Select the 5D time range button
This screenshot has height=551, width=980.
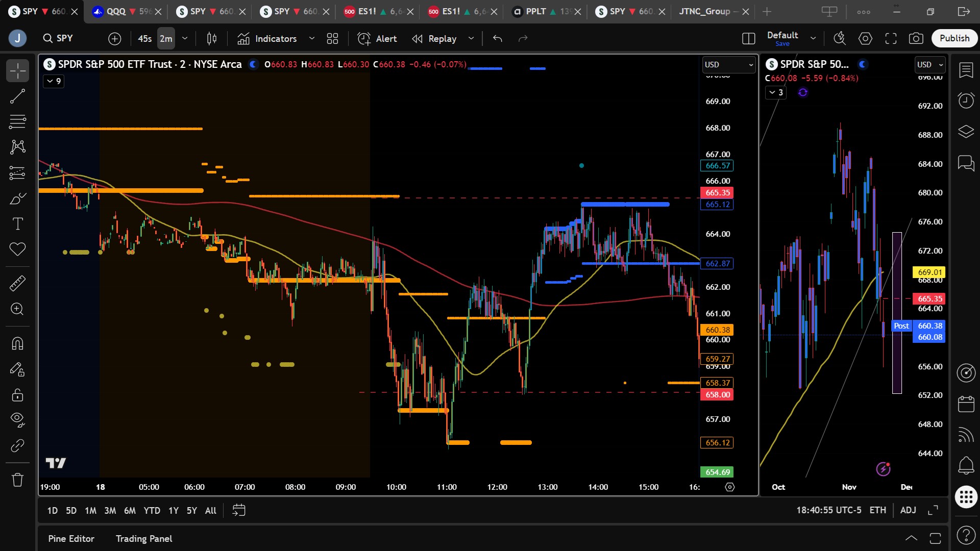(71, 510)
